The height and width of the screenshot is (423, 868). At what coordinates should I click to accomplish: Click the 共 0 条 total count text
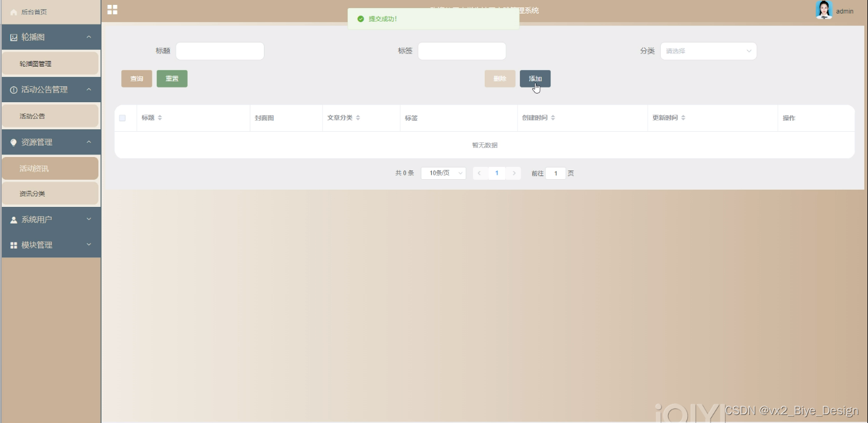[405, 174]
